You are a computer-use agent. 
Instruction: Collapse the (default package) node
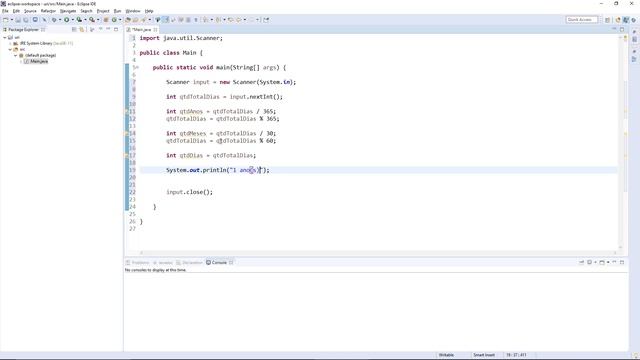(16, 55)
